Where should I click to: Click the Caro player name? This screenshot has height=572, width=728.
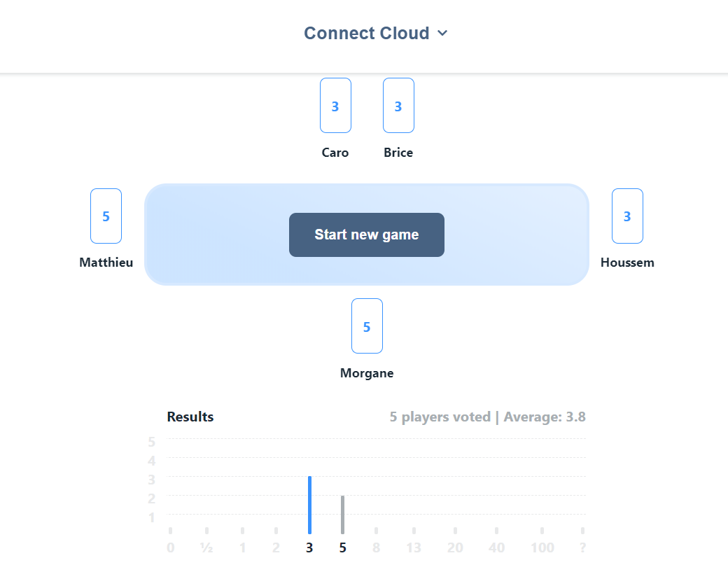335,153
